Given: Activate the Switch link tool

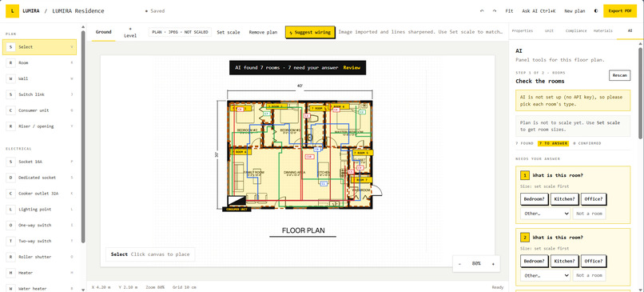Looking at the screenshot, I should (39, 94).
